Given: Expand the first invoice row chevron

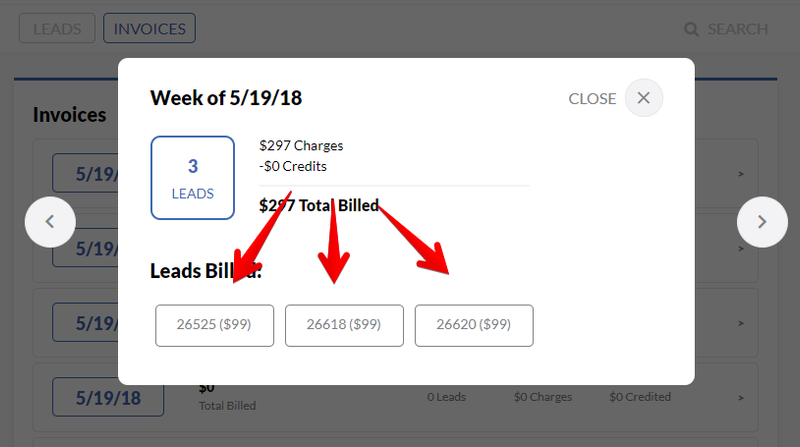Looking at the screenshot, I should coord(741,175).
